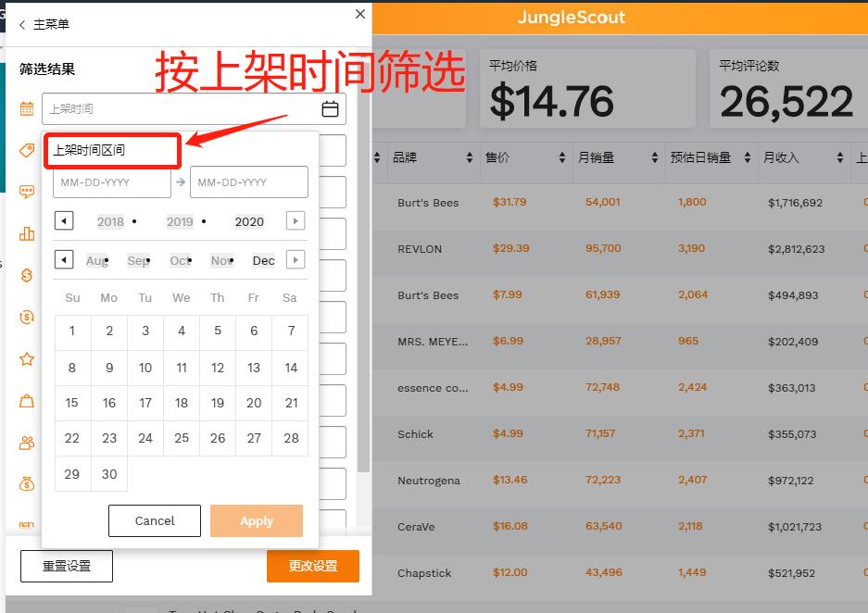Viewport: 868px width, 613px height.
Task: Open the dollar sign sidebar filter
Action: point(26,274)
